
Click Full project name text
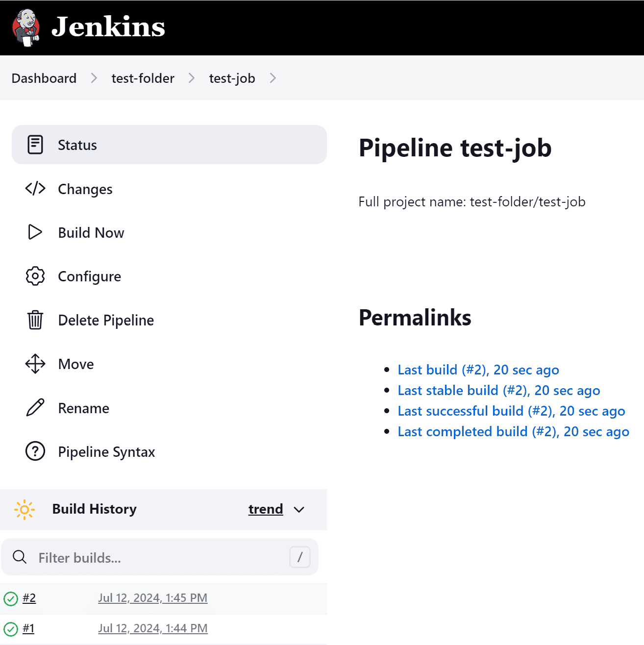[472, 202]
